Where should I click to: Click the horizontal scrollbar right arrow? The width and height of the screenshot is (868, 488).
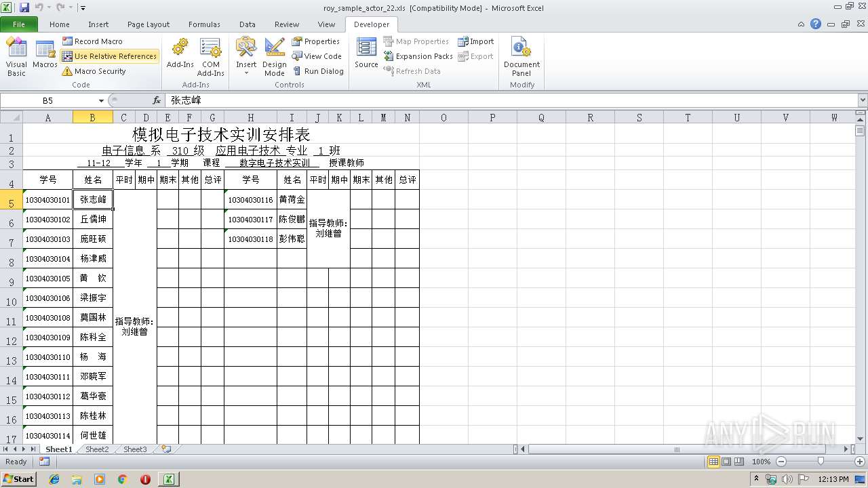(x=846, y=449)
